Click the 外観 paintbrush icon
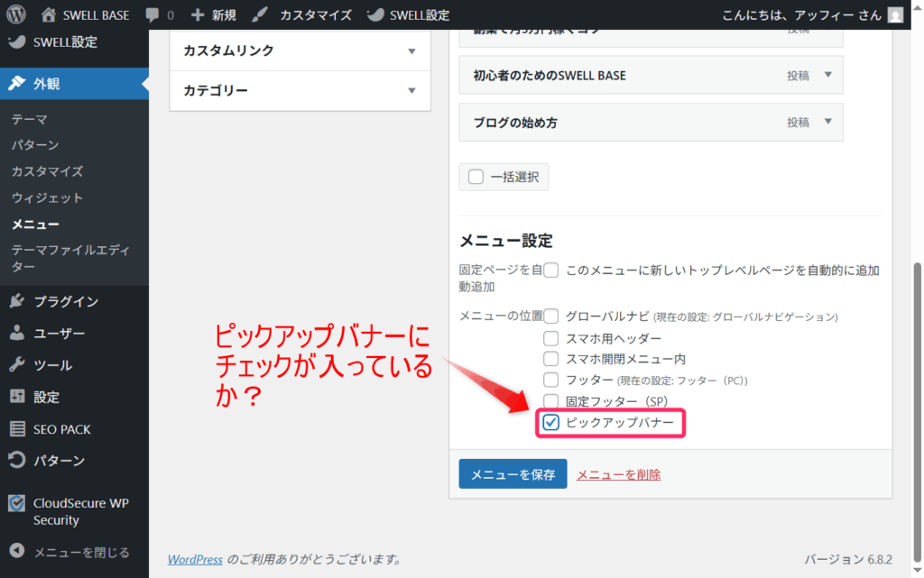This screenshot has height=578, width=924. [x=16, y=83]
